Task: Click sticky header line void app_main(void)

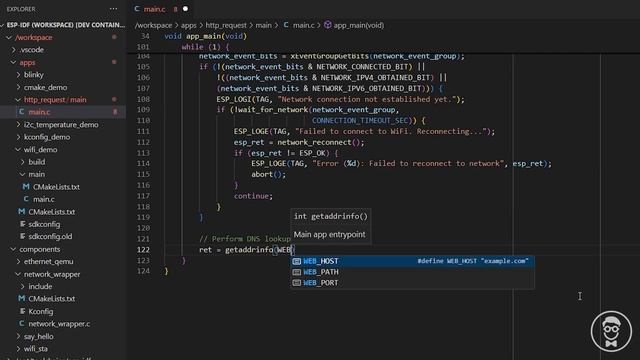Action: (206, 36)
